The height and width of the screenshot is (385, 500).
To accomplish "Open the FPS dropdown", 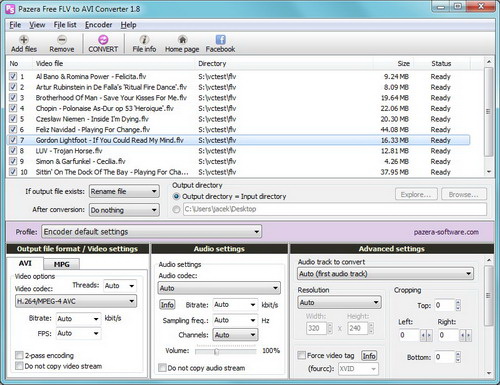I will click(78, 333).
